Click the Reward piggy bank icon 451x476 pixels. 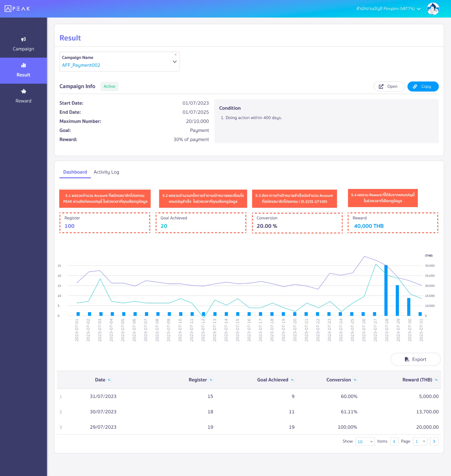pos(23,91)
